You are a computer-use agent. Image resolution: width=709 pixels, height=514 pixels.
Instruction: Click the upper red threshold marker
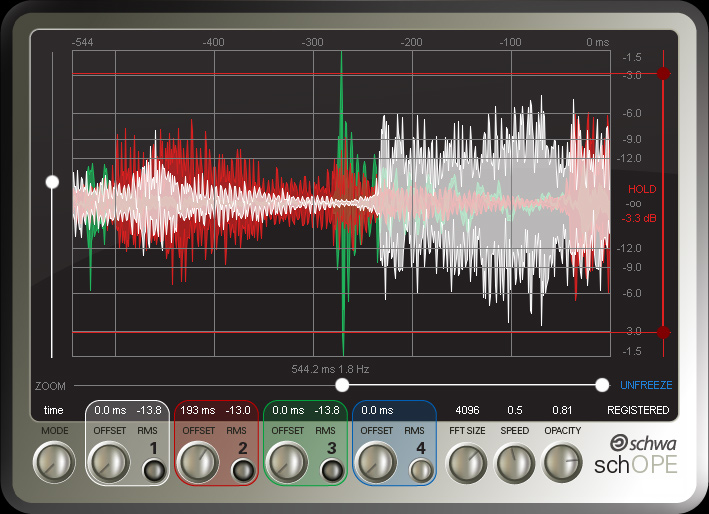663,74
